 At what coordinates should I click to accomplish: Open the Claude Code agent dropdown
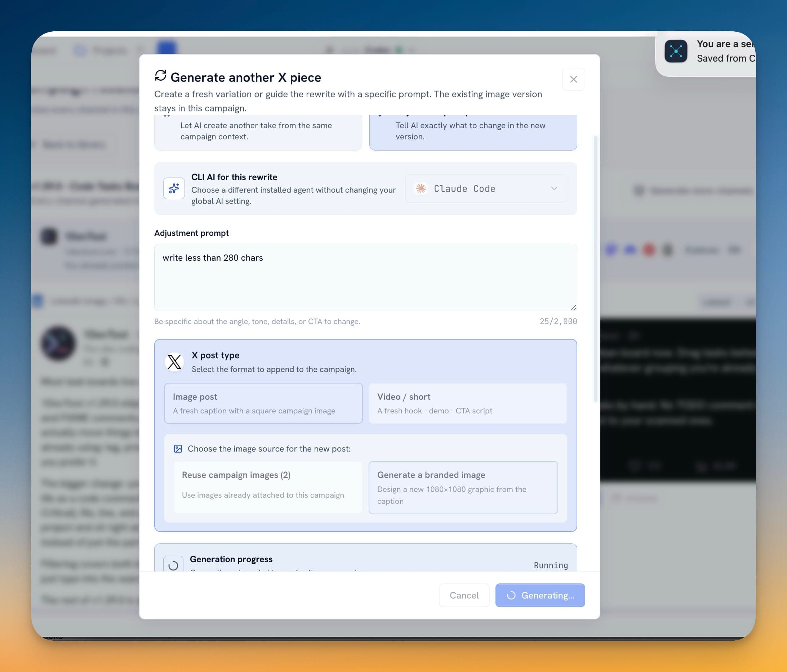click(x=486, y=188)
